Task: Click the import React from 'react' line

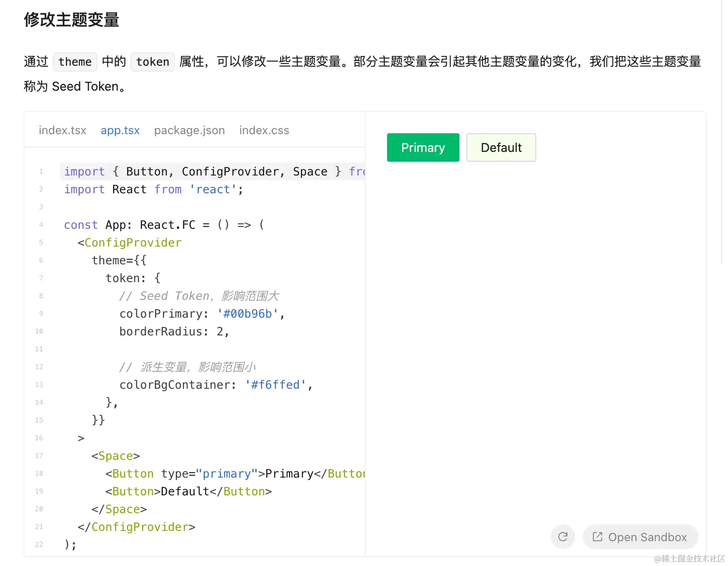Action: [154, 189]
